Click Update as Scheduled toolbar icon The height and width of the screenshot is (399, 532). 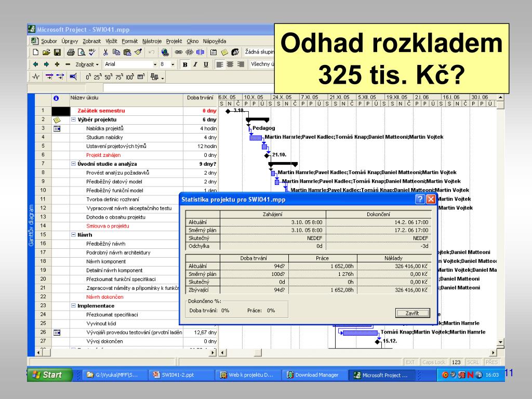coord(49,77)
